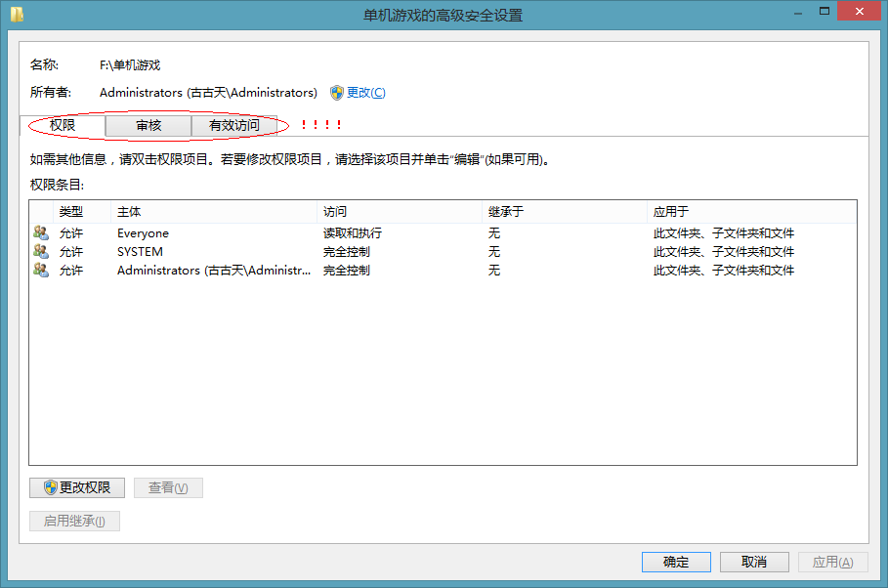Select the SYSTEM permission entry
Image resolution: width=888 pixels, height=588 pixels.
(443, 252)
